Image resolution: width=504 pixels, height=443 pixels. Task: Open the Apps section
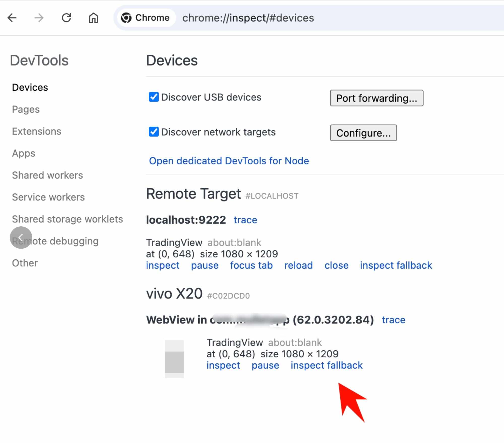click(24, 153)
